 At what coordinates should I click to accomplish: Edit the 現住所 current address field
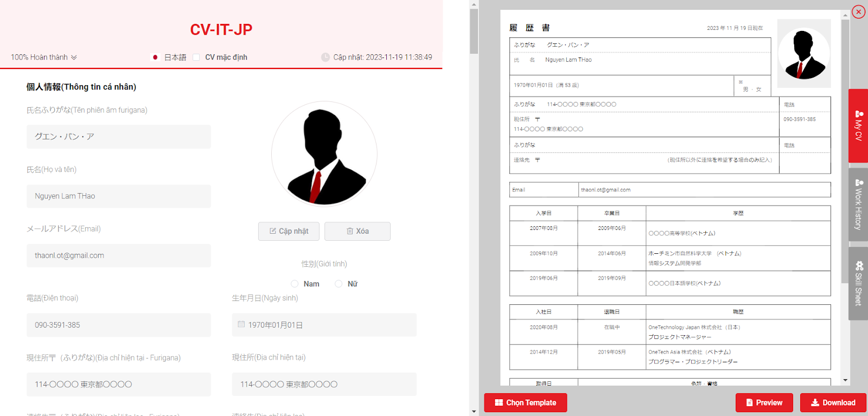click(324, 384)
